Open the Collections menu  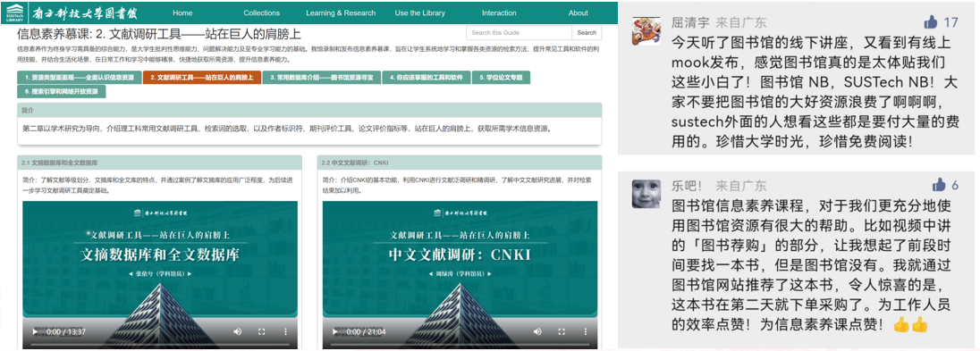262,13
